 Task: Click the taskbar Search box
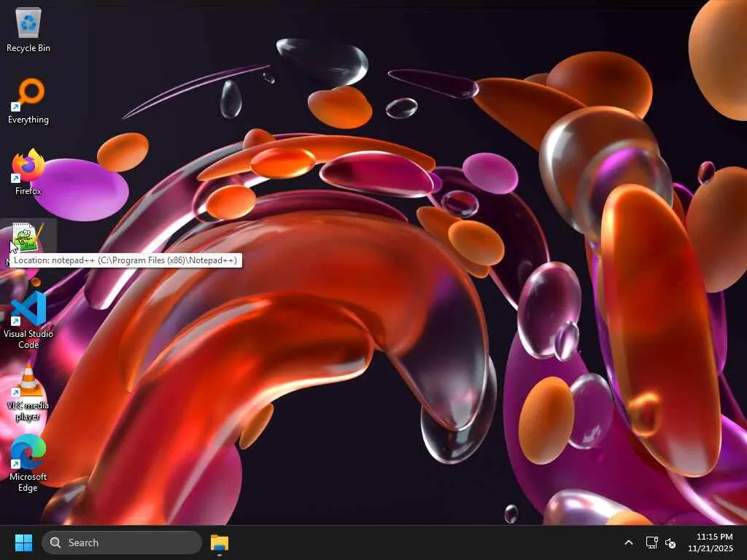(x=122, y=542)
